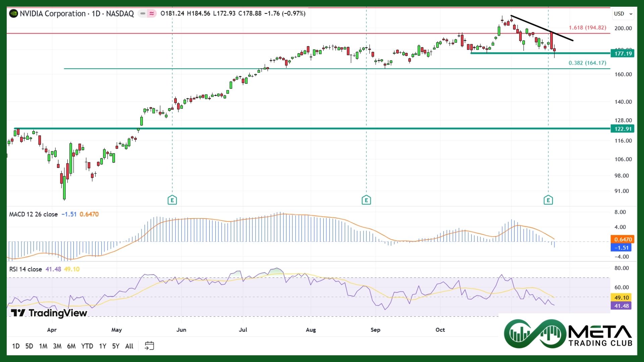
Task: Select the 1D time range
Action: (x=16, y=346)
